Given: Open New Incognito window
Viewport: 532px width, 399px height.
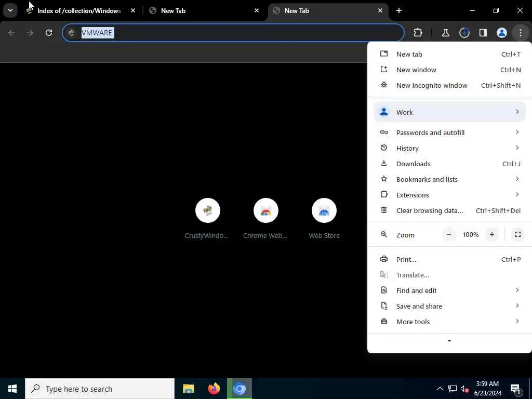Looking at the screenshot, I should point(449,86).
